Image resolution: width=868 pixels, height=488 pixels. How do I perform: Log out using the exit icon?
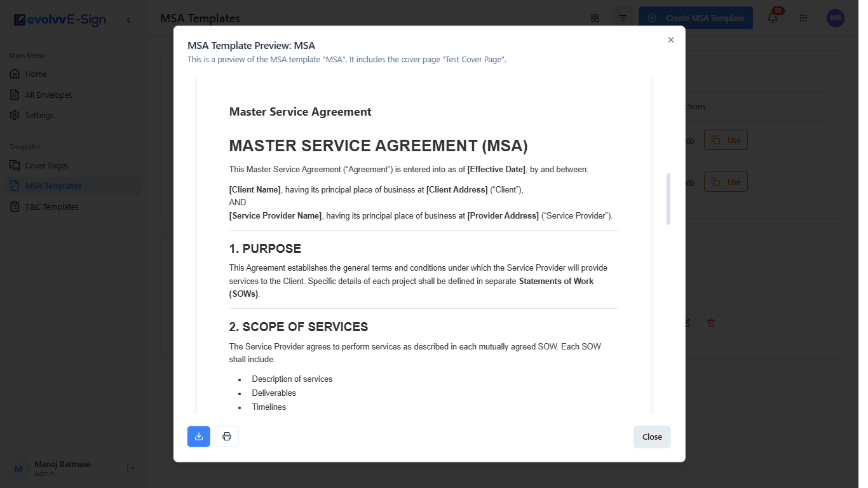point(131,468)
